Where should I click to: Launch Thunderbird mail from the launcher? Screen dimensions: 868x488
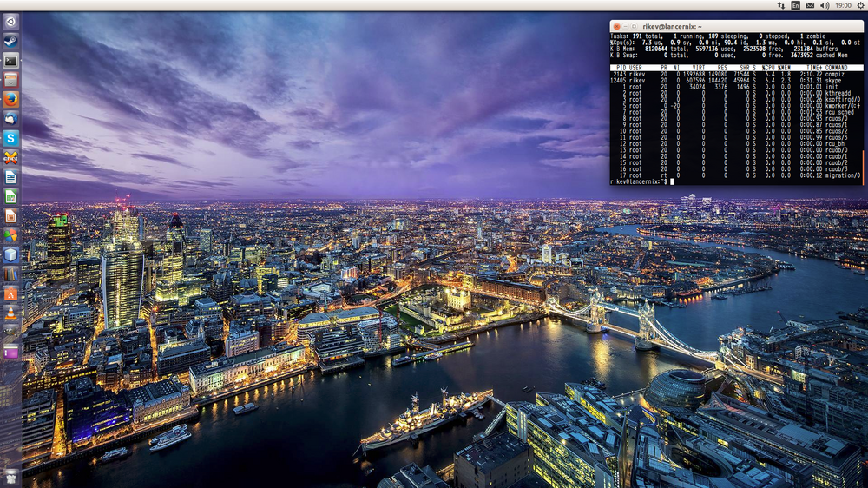coord(10,119)
